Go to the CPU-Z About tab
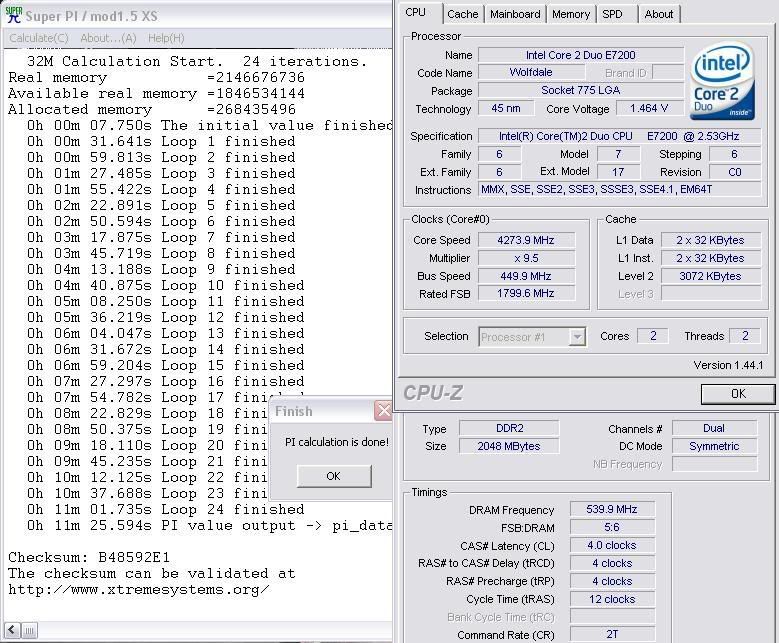The image size is (779, 643). [x=658, y=14]
